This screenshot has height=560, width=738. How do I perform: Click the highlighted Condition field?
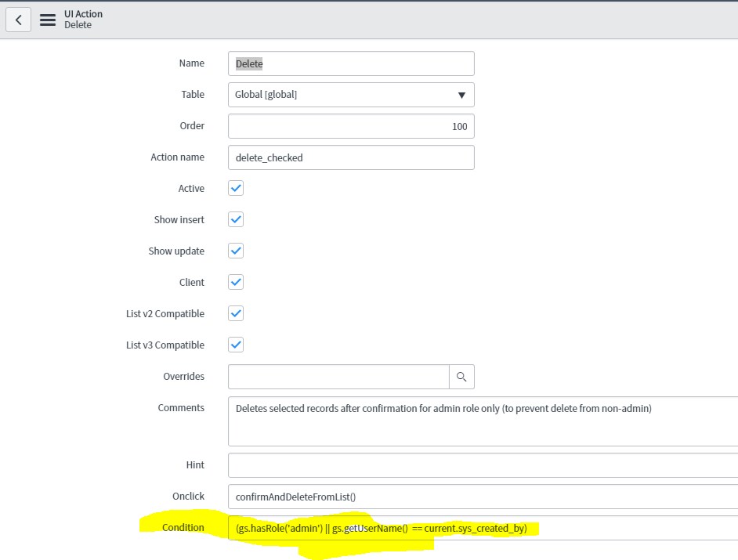pyautogui.click(x=483, y=528)
